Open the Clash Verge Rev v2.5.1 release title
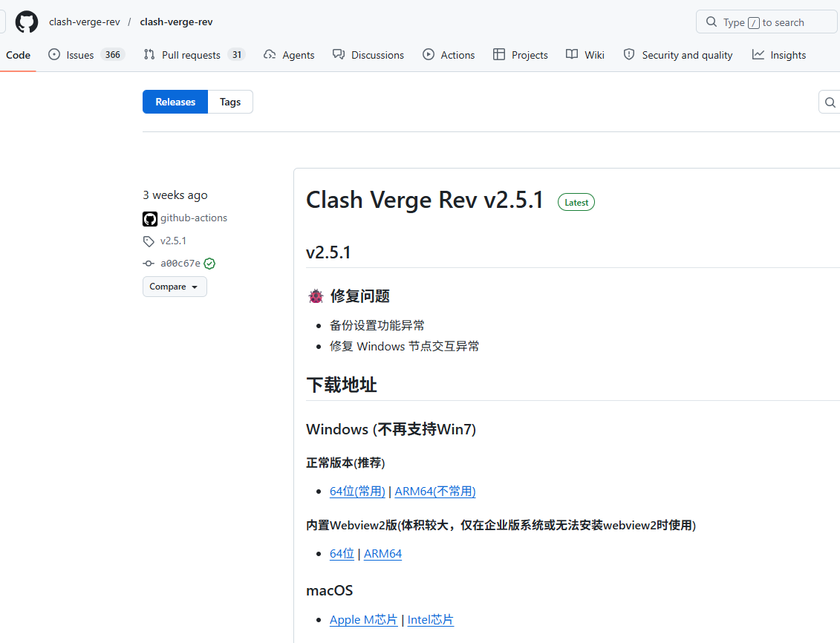This screenshot has width=840, height=643. coord(425,200)
